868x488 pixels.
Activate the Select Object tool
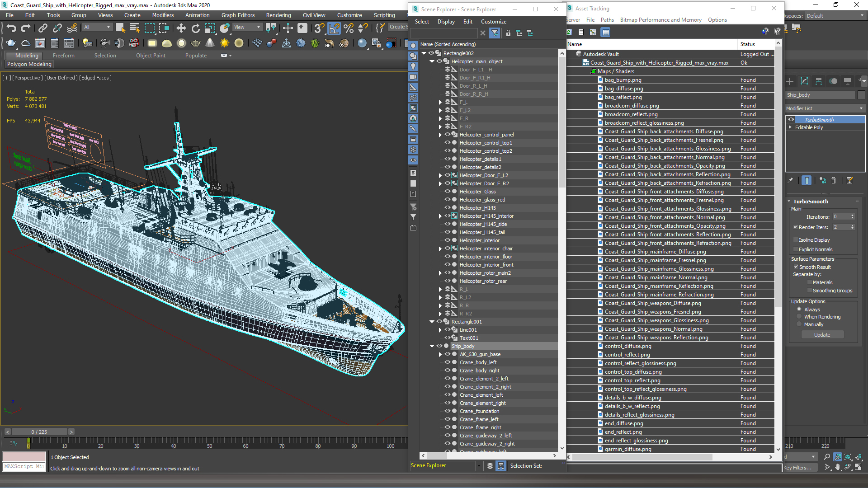coord(120,28)
